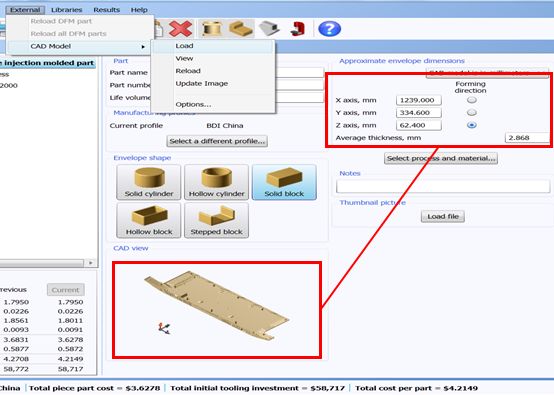This screenshot has width=554, height=395.
Task: Click the gray extrusion profile toolbar icon
Action: (x=269, y=29)
